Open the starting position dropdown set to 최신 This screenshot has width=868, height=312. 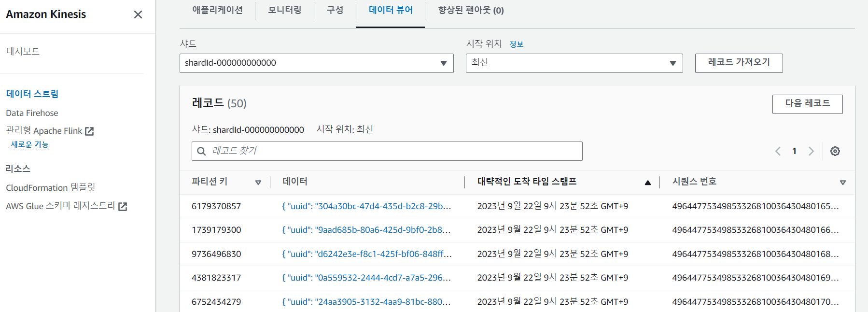[x=574, y=63]
